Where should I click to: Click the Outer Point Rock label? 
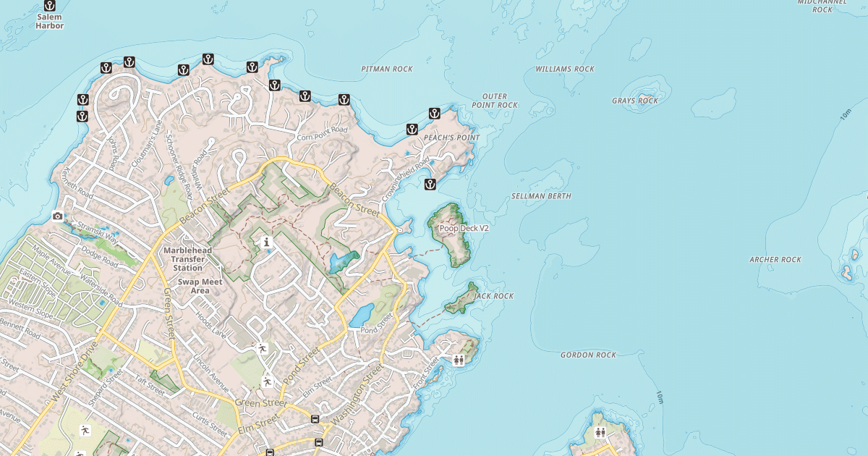(495, 101)
